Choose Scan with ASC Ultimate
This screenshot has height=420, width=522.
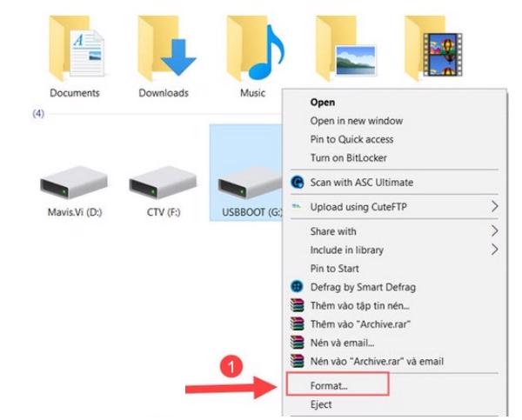click(362, 183)
